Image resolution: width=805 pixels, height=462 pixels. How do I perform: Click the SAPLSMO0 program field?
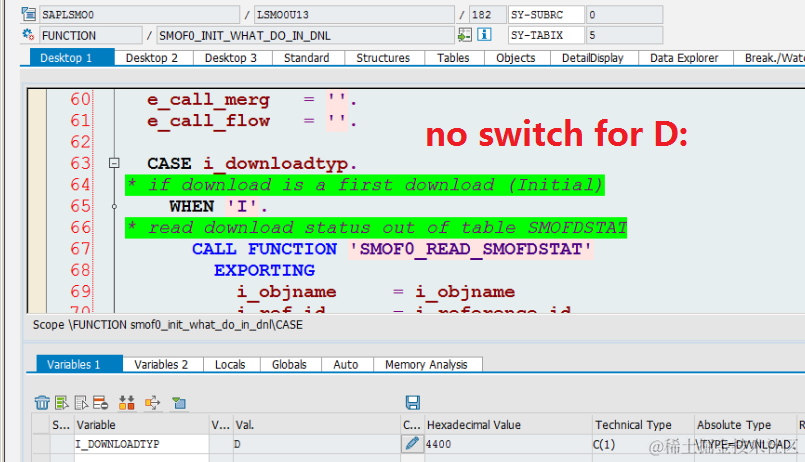pos(139,14)
